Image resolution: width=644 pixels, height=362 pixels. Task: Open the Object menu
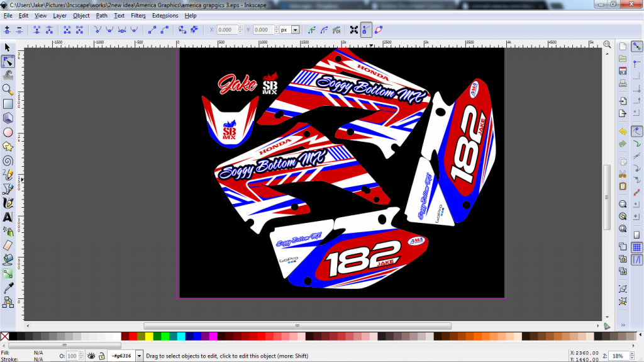[81, 16]
